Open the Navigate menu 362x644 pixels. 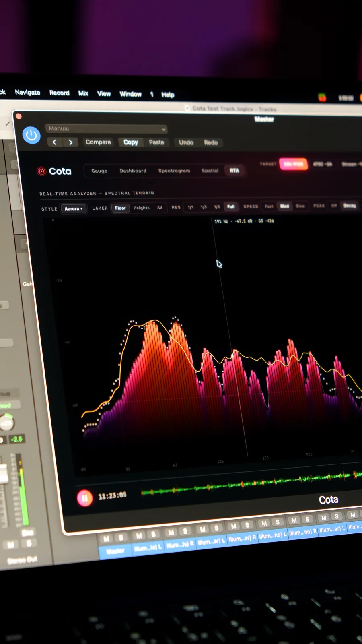click(x=27, y=92)
